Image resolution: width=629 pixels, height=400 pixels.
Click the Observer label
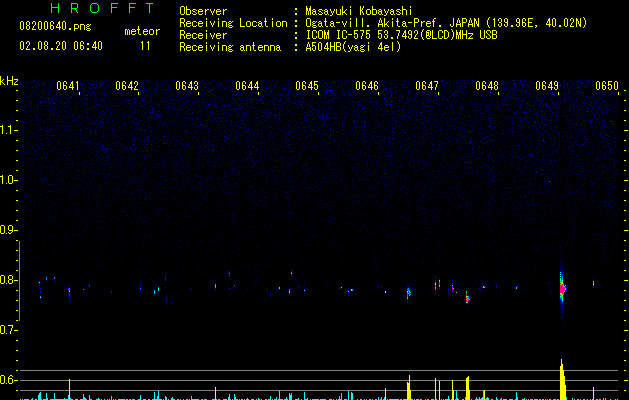(x=203, y=11)
